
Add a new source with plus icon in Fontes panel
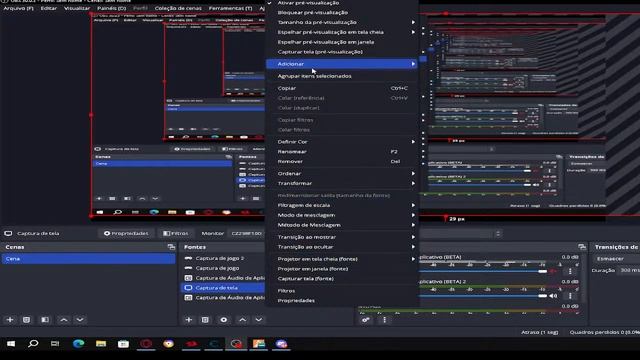pyautogui.click(x=189, y=320)
